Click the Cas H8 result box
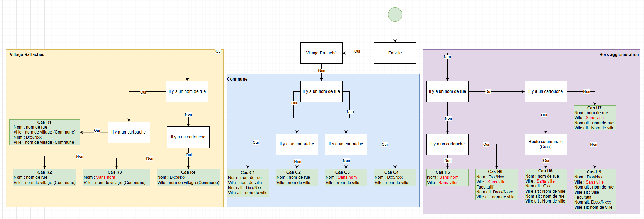Image resolution: width=644 pixels, height=219 pixels. [546, 186]
